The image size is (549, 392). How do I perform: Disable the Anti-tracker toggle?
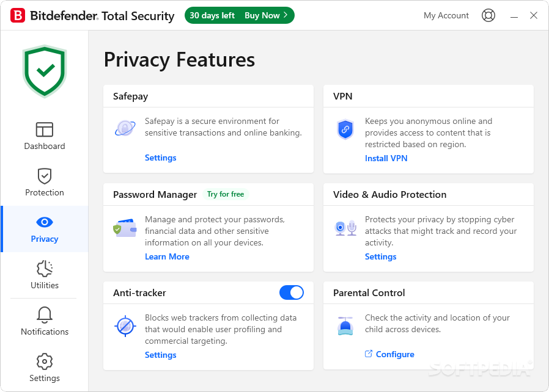(292, 292)
